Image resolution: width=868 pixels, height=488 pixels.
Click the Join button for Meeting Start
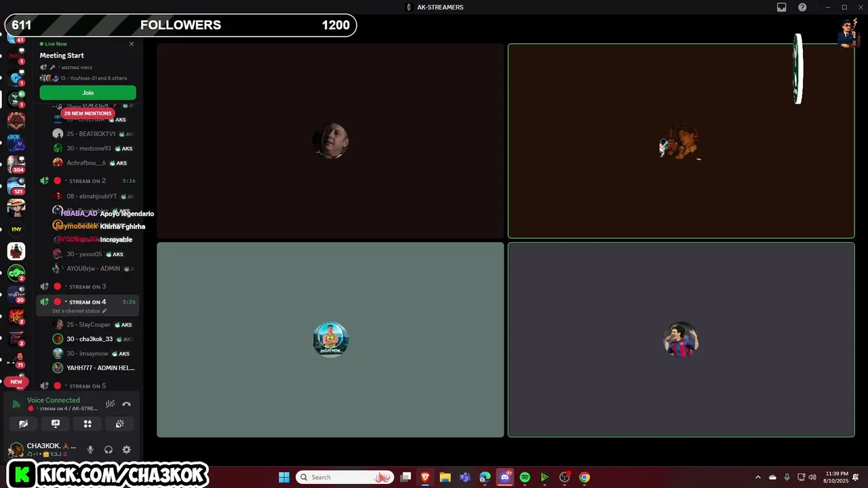(x=87, y=93)
